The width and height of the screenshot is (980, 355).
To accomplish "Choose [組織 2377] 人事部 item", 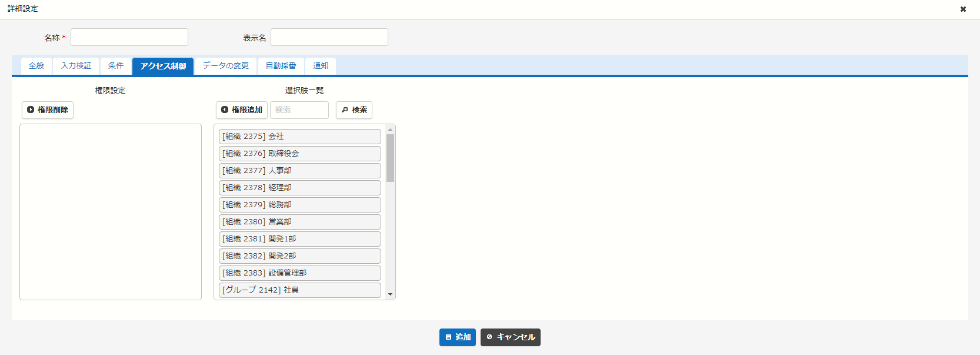I will [x=300, y=171].
